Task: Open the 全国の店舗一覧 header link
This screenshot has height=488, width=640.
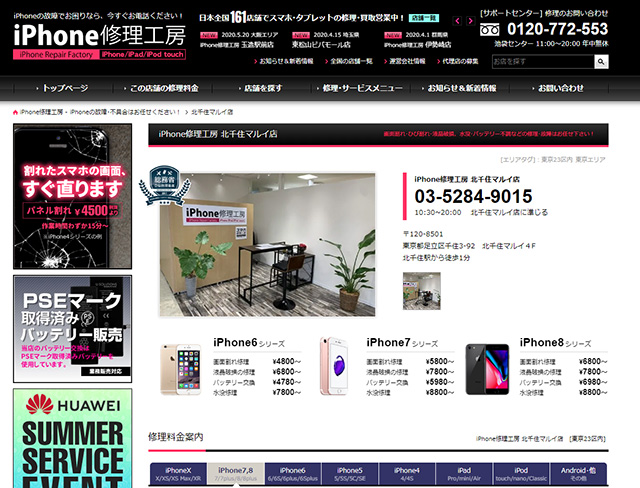Action: 351,61
